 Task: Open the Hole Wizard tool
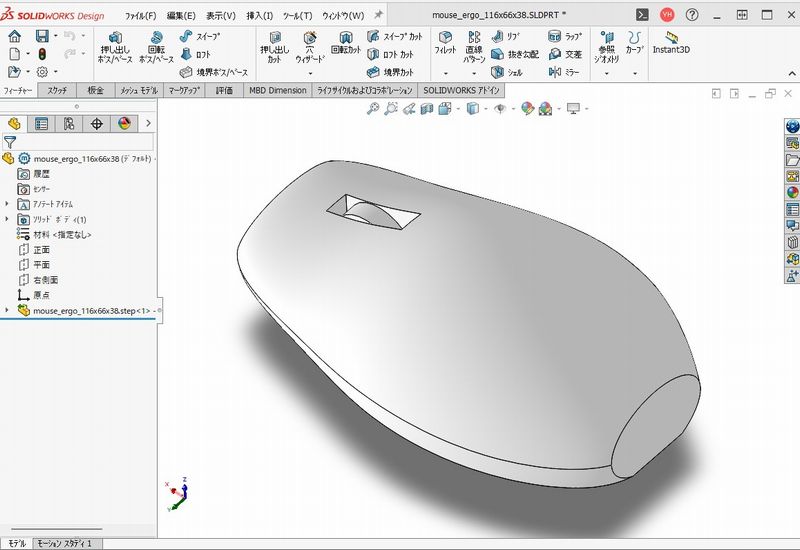point(310,47)
